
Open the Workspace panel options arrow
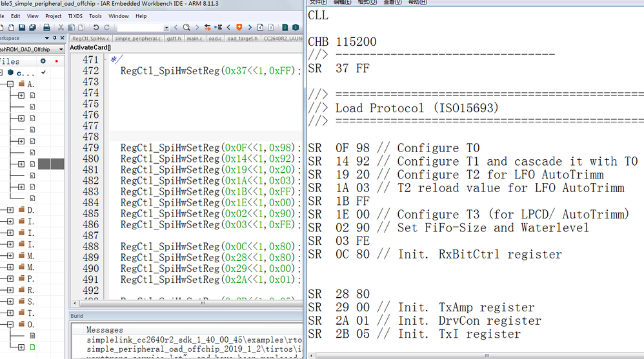[x=47, y=38]
